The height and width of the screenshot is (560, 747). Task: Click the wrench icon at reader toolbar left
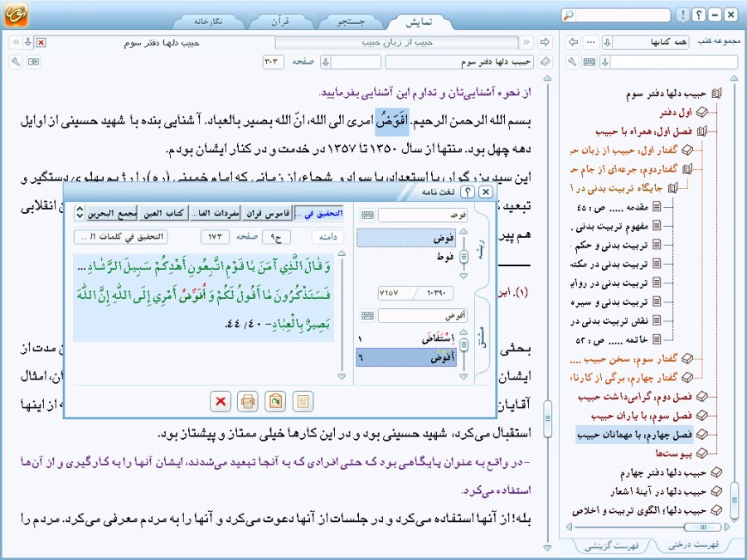(16, 62)
